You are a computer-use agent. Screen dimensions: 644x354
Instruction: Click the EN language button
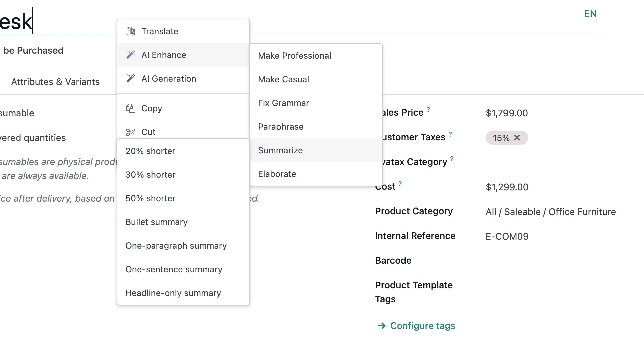[590, 14]
